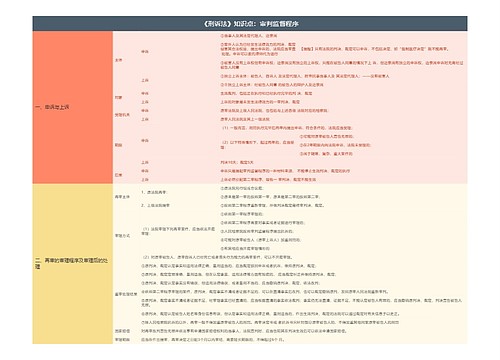Click the title '《刑诉法》知识点：审判监督程序'

[x=250, y=24]
